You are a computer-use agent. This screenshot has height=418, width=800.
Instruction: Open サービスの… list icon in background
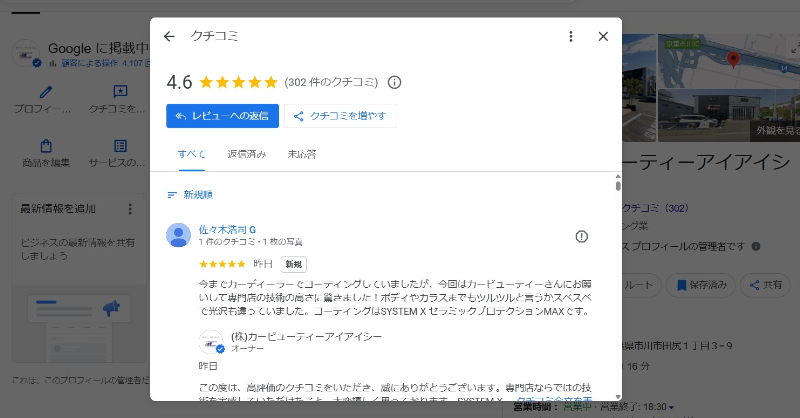120,146
